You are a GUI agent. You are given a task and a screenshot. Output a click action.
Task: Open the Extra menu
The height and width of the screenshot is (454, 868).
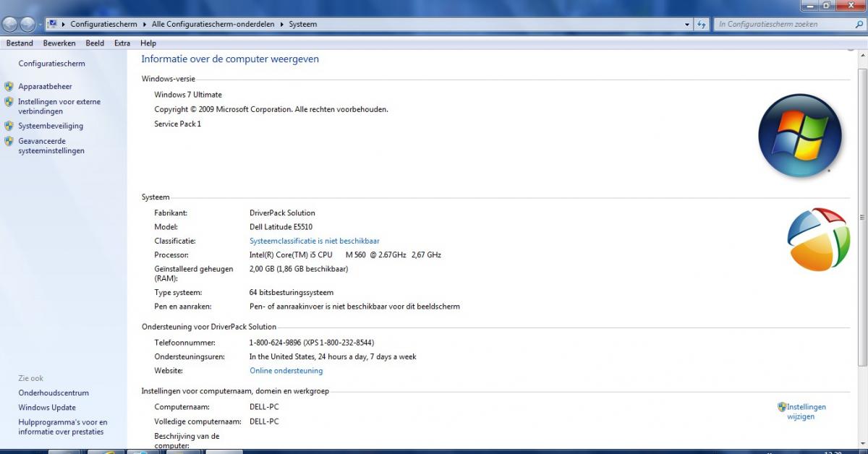[x=122, y=43]
